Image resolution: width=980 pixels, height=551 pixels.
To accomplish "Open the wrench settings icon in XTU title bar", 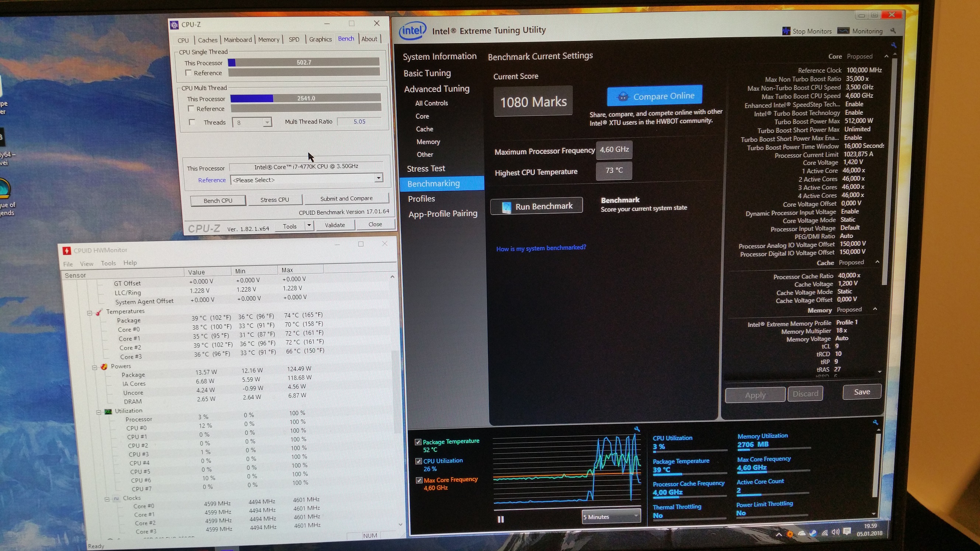I will [893, 30].
